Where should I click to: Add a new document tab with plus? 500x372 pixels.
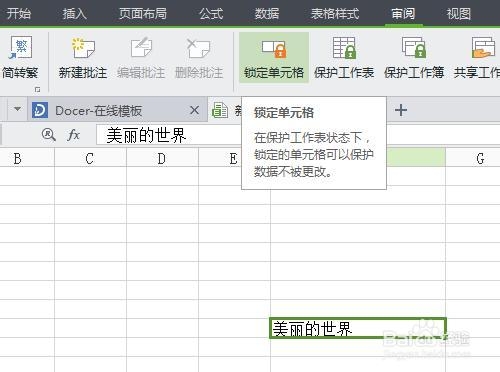(x=401, y=110)
